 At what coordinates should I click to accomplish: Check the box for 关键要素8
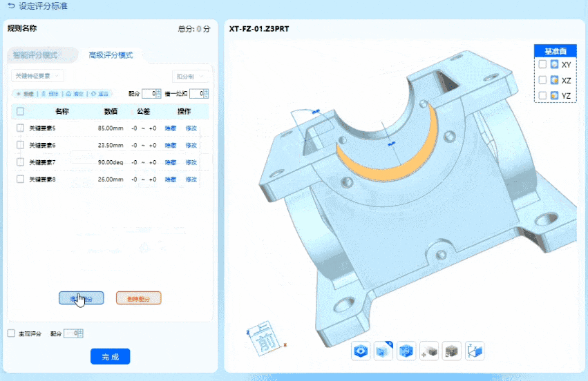click(21, 179)
